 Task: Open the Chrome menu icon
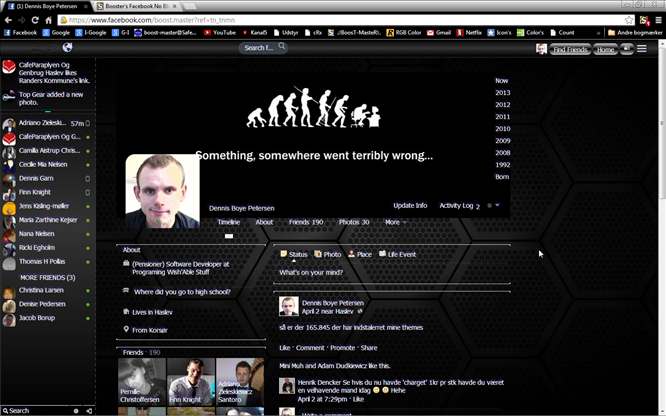click(659, 20)
